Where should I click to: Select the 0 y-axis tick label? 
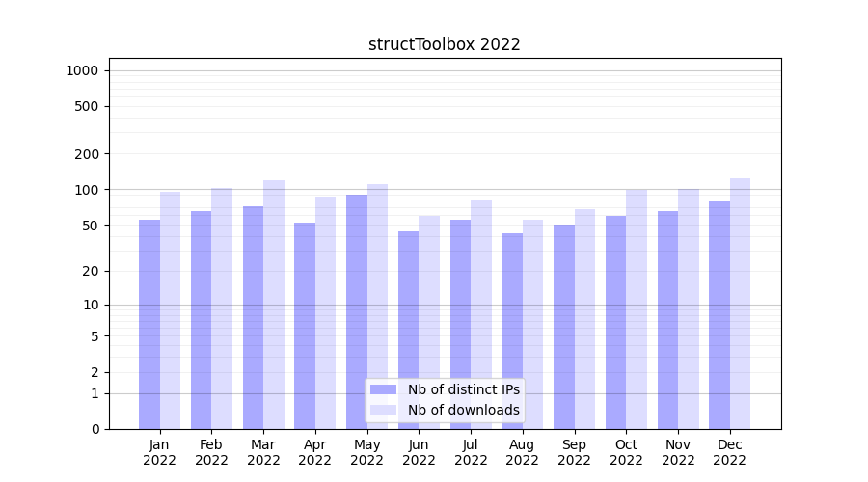[95, 429]
